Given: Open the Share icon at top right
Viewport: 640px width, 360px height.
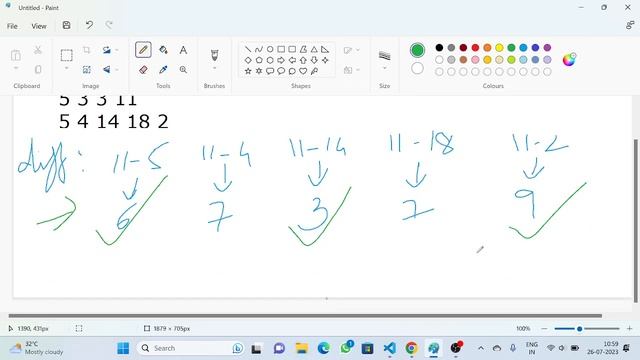Looking at the screenshot, I should (630, 25).
